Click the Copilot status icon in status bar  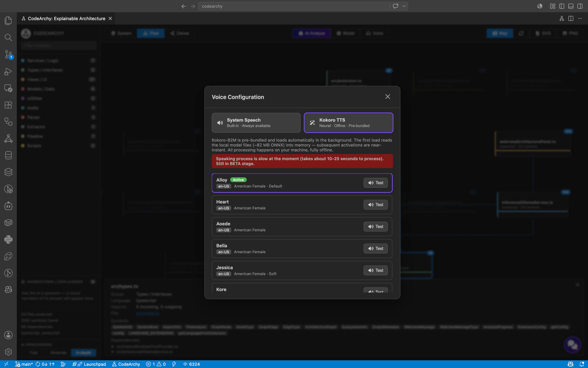(571, 364)
